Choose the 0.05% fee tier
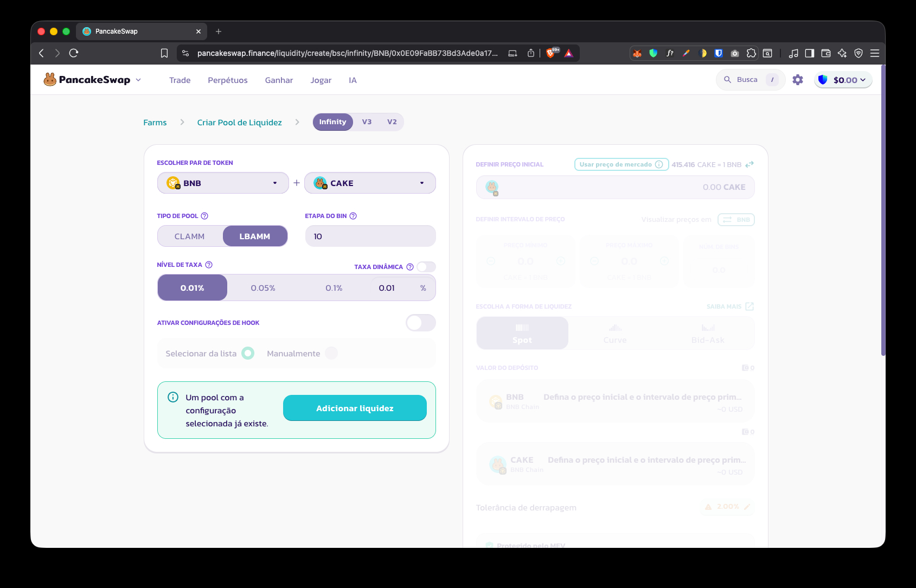Screen dimensions: 916x588 coord(263,288)
